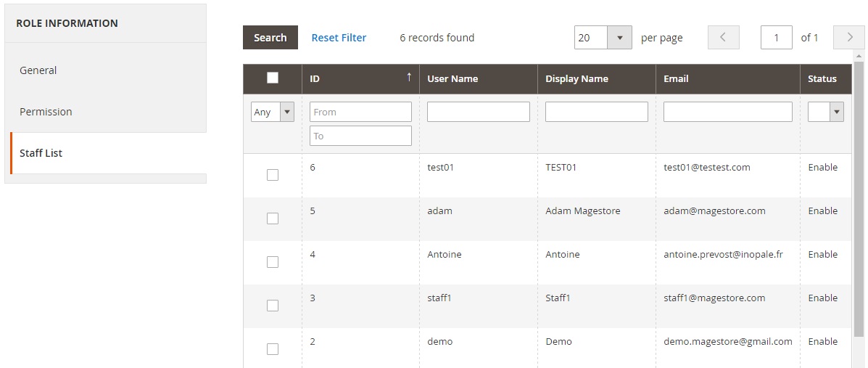Click the Email filter input field
This screenshot has height=368, width=868.
tap(727, 112)
